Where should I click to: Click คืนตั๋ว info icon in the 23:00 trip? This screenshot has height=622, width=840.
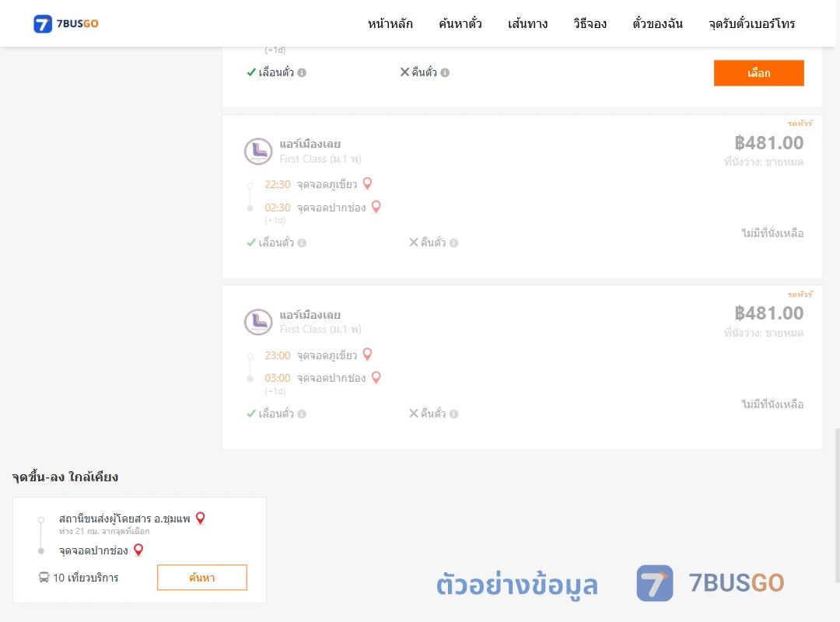click(x=453, y=414)
